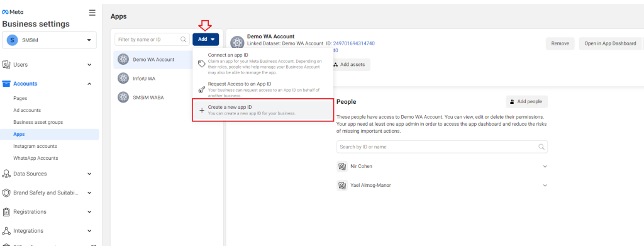The height and width of the screenshot is (246, 644).
Task: Expand Yael Almog-Manor's permissions chevron
Action: 545,185
